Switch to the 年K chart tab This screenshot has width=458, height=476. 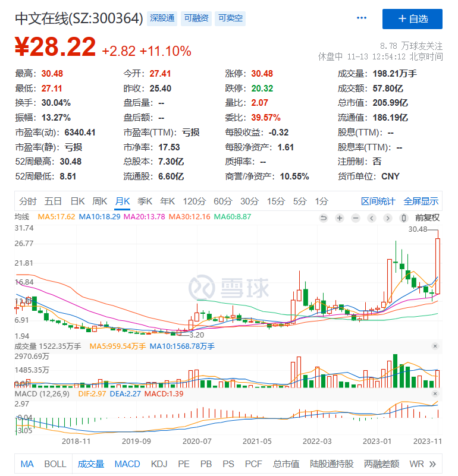[168, 201]
